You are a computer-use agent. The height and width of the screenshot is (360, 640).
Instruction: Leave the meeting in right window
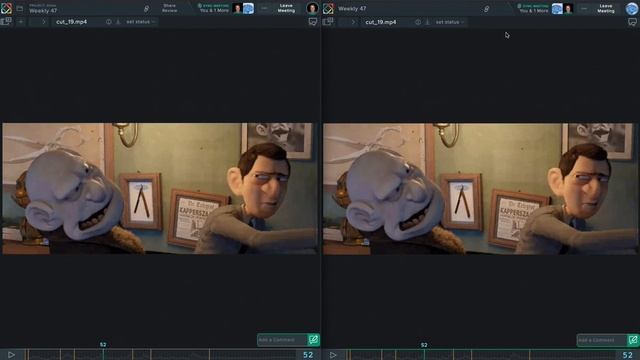pyautogui.click(x=606, y=8)
